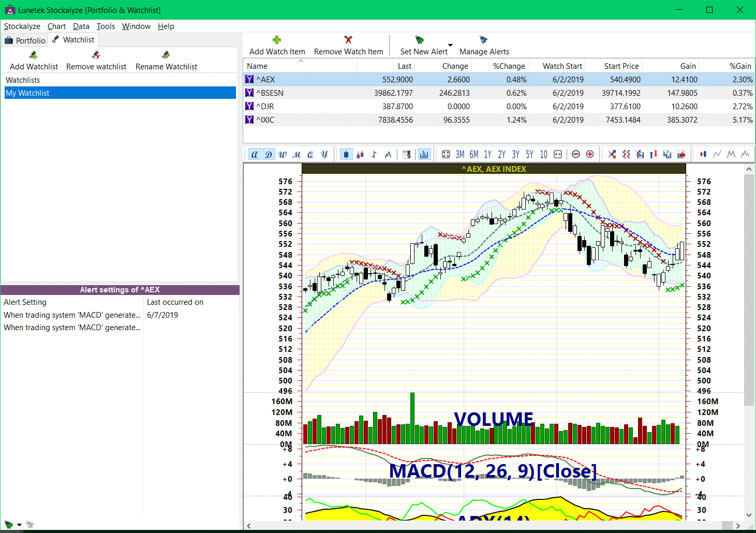Image resolution: width=756 pixels, height=533 pixels.
Task: Open the Set New Alert dropdown arrow
Action: point(451,46)
